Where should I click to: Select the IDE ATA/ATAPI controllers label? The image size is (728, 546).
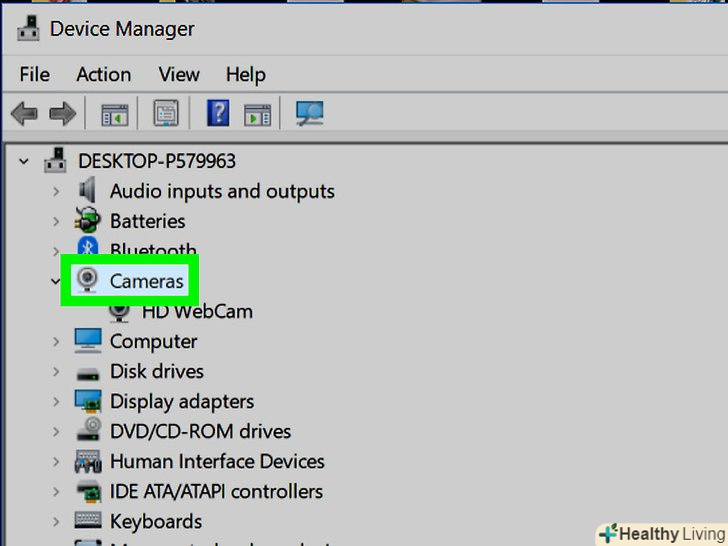point(216,492)
